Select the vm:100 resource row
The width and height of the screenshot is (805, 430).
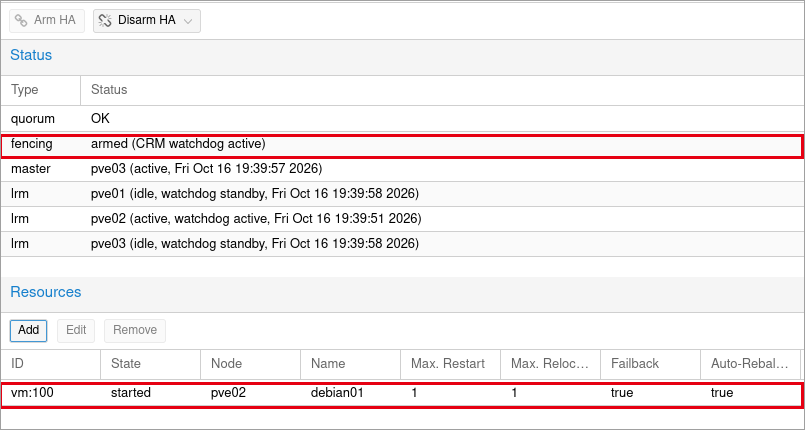402,395
